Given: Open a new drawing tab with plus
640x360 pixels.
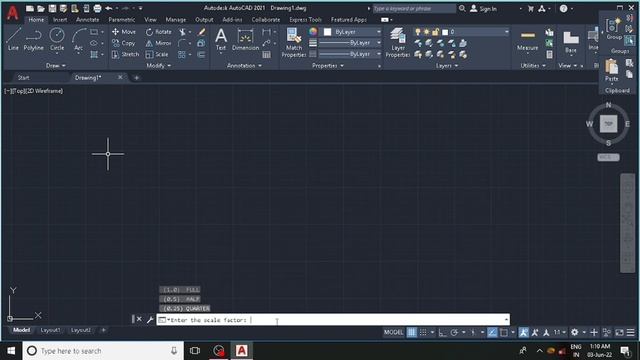Looking at the screenshot, I should point(136,78).
